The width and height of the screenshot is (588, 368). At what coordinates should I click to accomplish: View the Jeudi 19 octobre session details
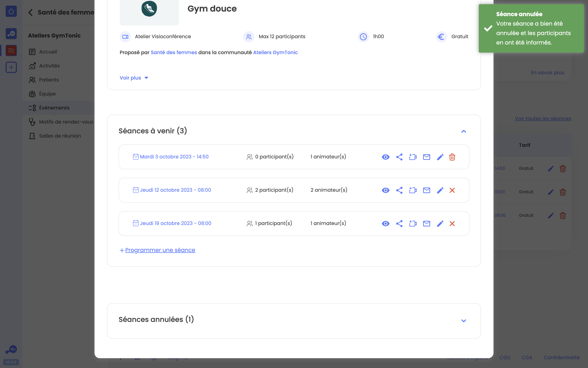click(x=385, y=224)
